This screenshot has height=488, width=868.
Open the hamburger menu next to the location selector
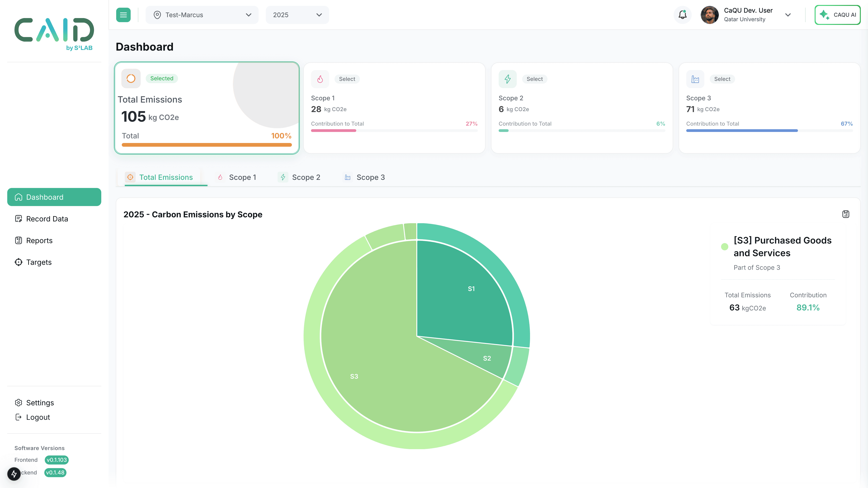pyautogui.click(x=123, y=14)
